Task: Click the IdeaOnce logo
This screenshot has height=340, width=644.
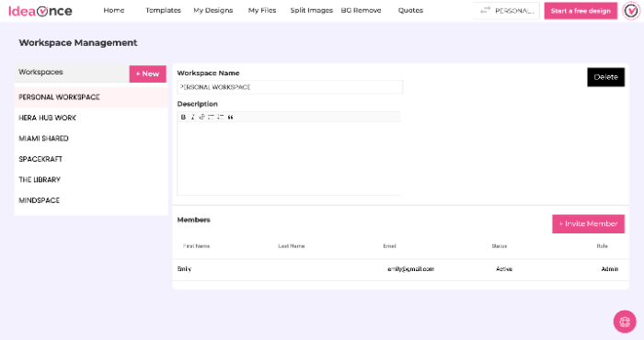Action: click(40, 11)
